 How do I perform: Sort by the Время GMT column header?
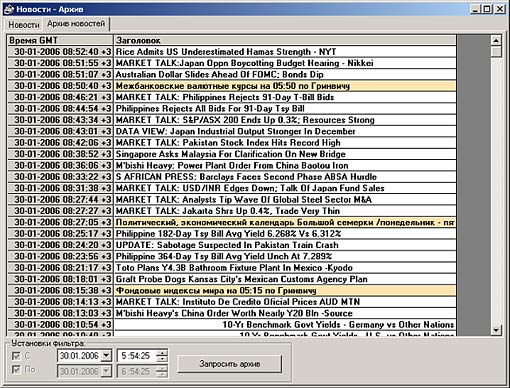tap(60, 40)
